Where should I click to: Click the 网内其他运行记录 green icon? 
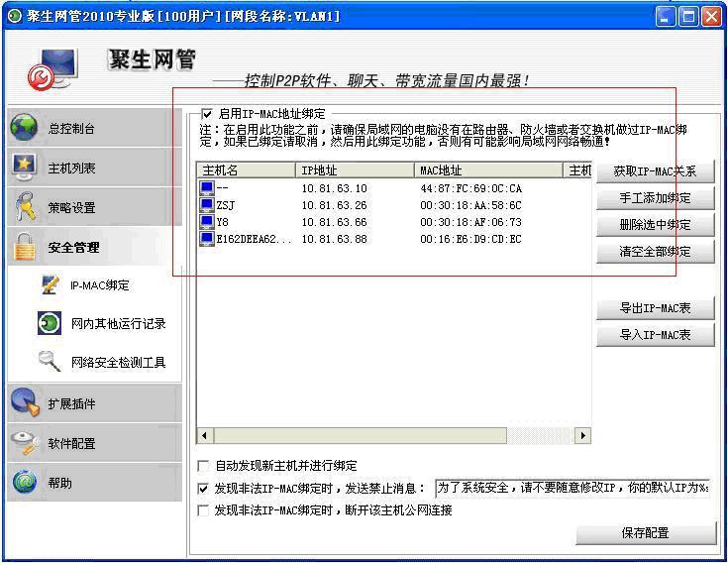[49, 324]
